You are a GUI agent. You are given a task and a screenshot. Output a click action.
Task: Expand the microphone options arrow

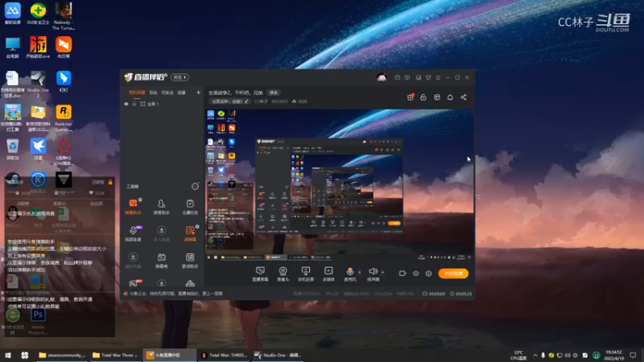359,272
